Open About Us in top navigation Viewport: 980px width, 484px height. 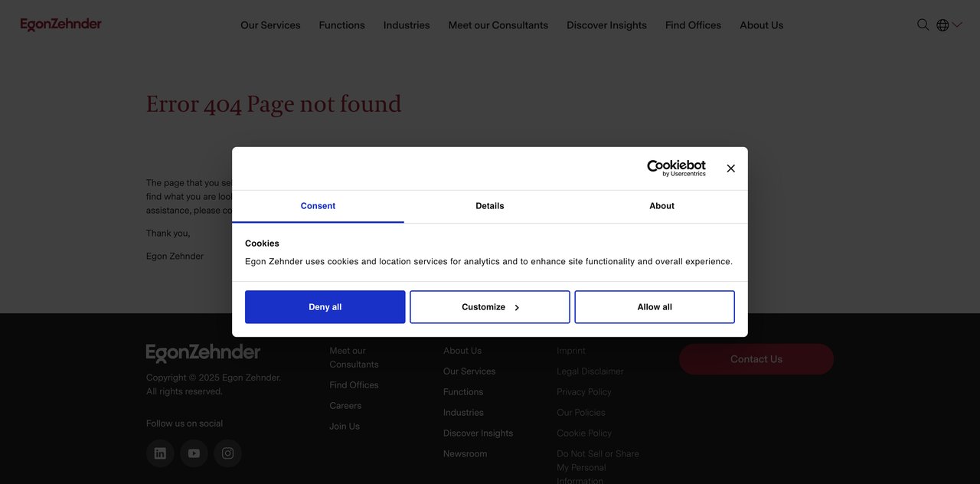point(761,25)
